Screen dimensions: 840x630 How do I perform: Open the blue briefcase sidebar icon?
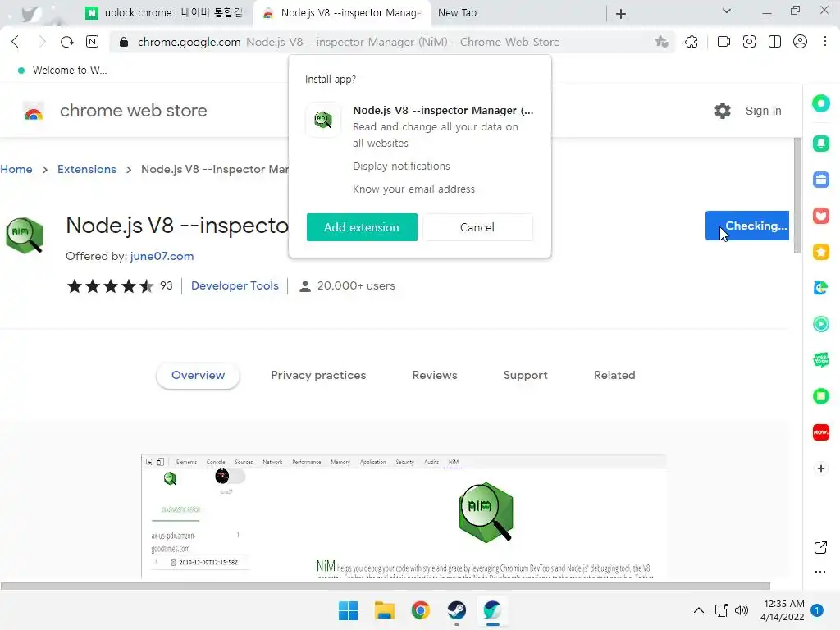(820, 180)
